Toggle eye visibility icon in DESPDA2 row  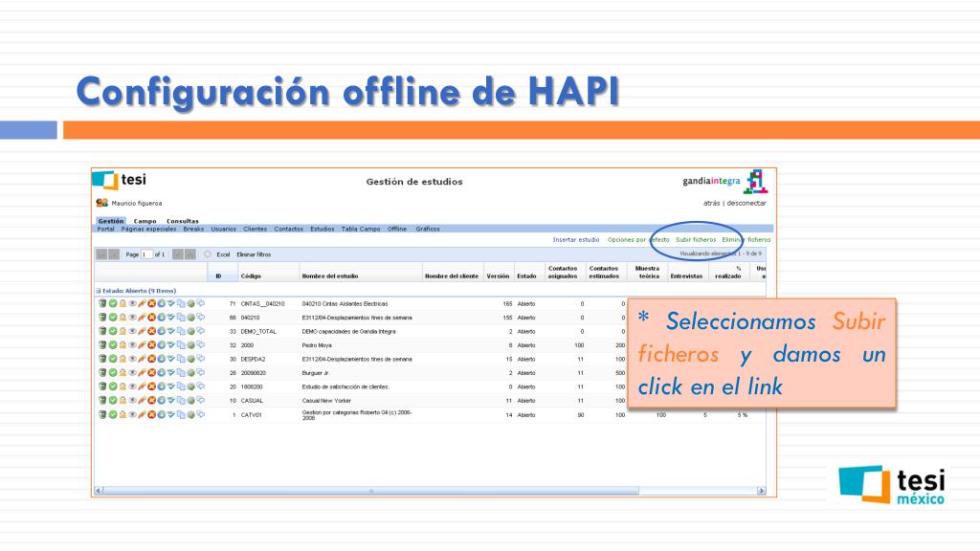click(132, 359)
